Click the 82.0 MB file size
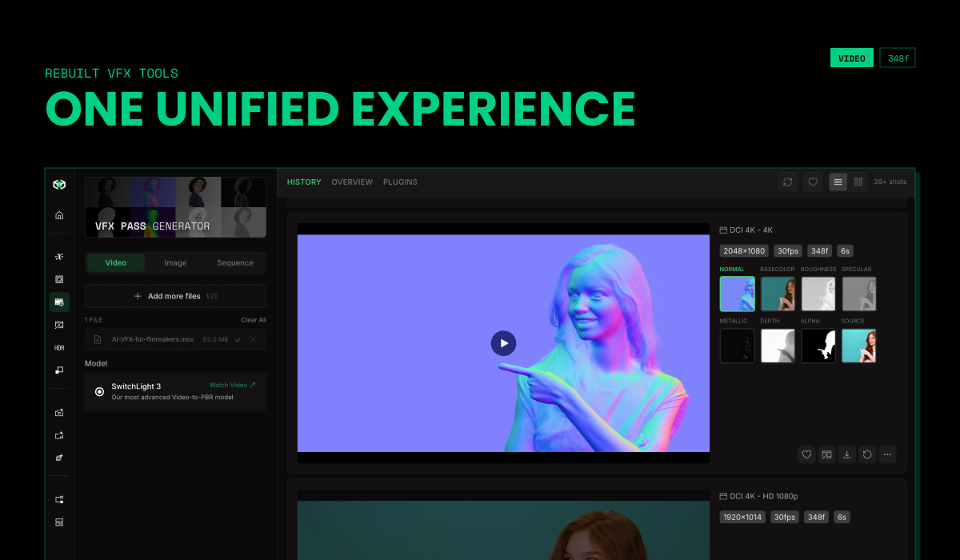Image resolution: width=960 pixels, height=560 pixels. coord(214,339)
